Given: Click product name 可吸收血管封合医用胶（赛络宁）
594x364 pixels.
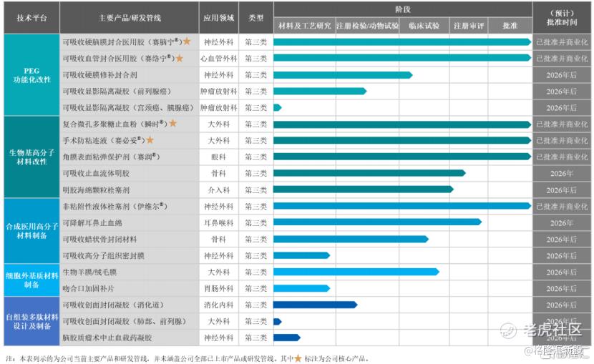Looking at the screenshot, I should coord(119,58).
